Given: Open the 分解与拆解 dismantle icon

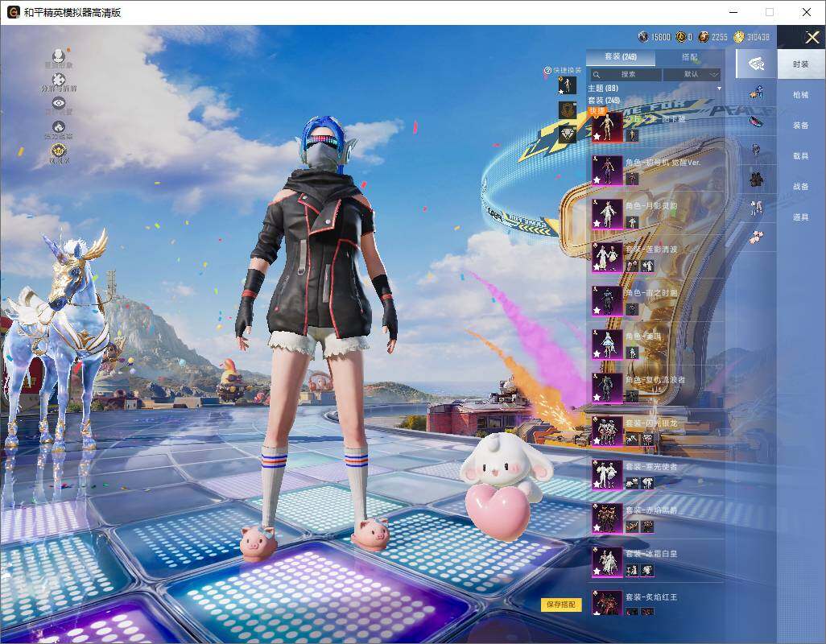Looking at the screenshot, I should tap(59, 80).
